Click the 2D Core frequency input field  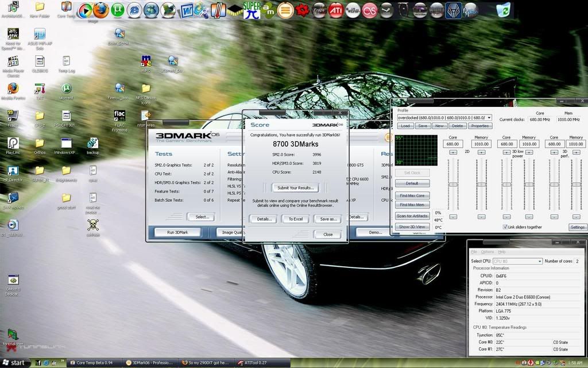click(453, 144)
